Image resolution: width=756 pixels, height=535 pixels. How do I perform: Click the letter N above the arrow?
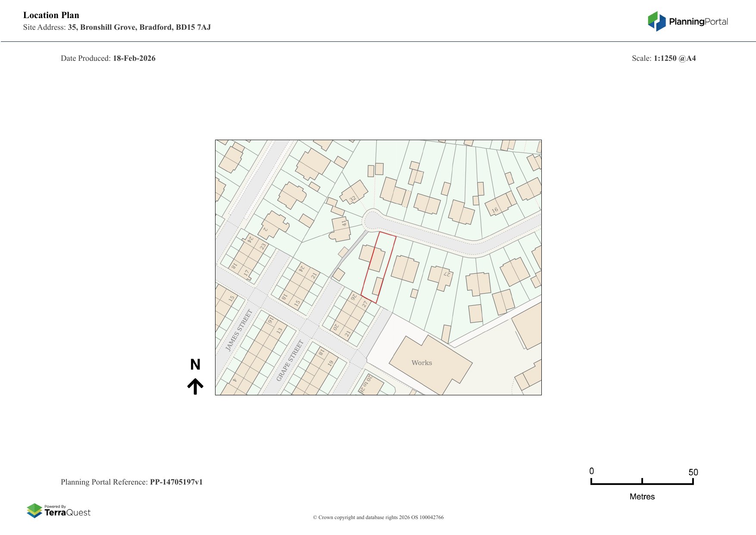[x=195, y=365]
